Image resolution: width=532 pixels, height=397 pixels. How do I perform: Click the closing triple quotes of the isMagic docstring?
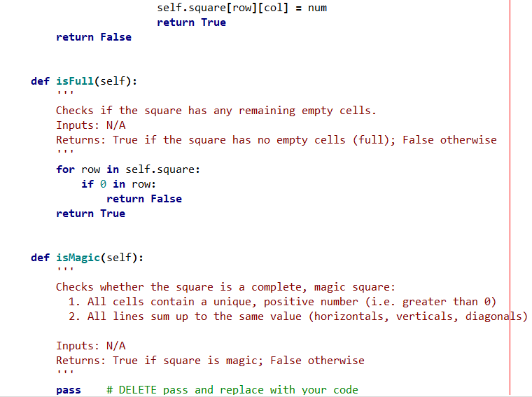click(65, 371)
